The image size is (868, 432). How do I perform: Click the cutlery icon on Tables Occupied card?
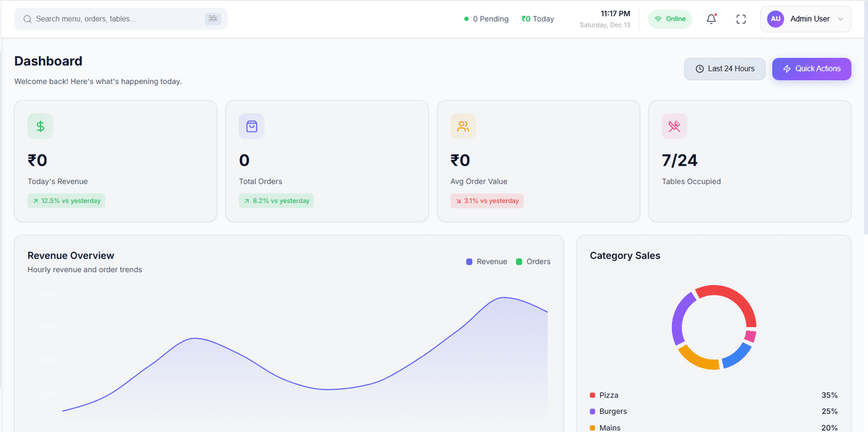pos(674,125)
